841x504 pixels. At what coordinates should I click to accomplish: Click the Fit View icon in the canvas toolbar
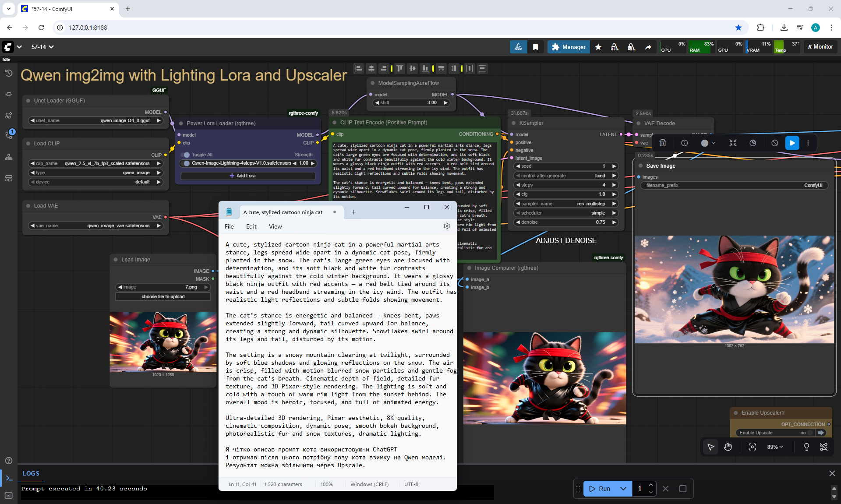(752, 447)
